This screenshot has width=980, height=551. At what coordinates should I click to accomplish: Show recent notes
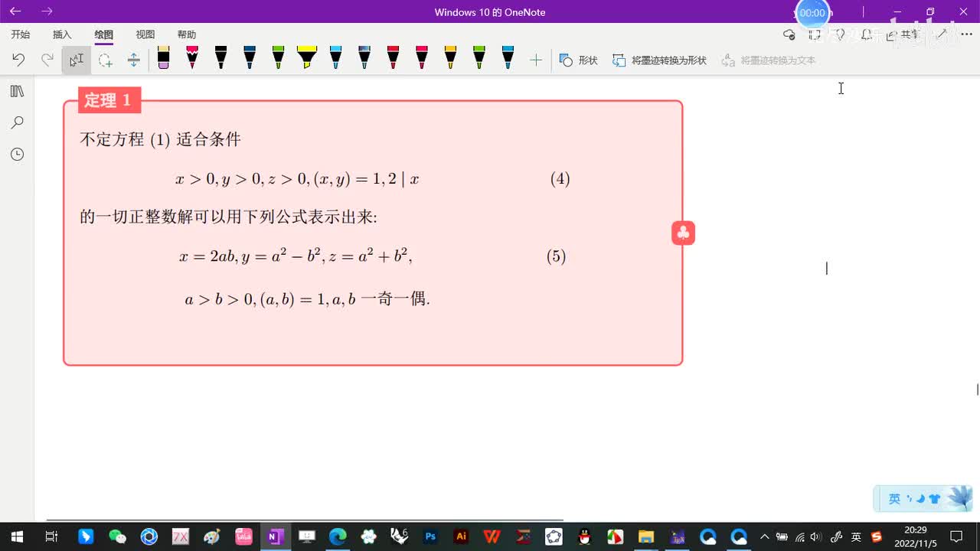[x=17, y=154]
